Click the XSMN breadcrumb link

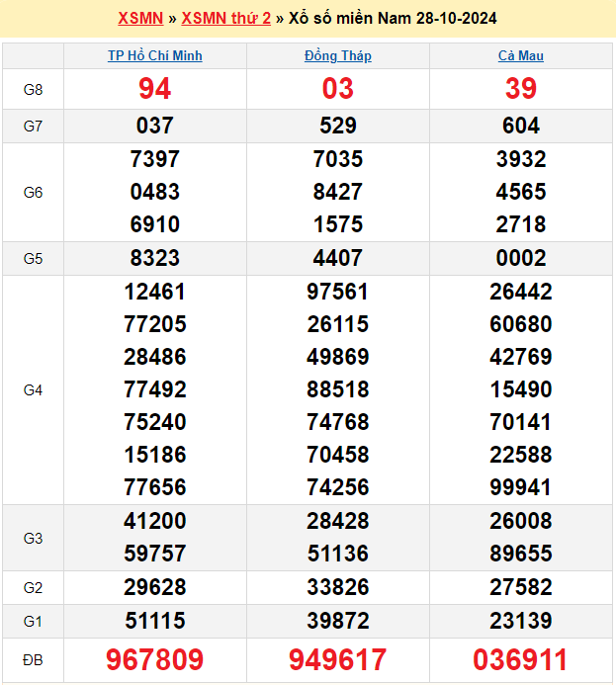pyautogui.click(x=140, y=18)
